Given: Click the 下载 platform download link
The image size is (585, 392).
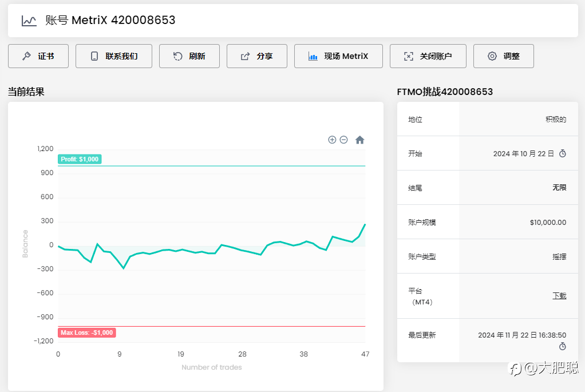Looking at the screenshot, I should coord(559,296).
